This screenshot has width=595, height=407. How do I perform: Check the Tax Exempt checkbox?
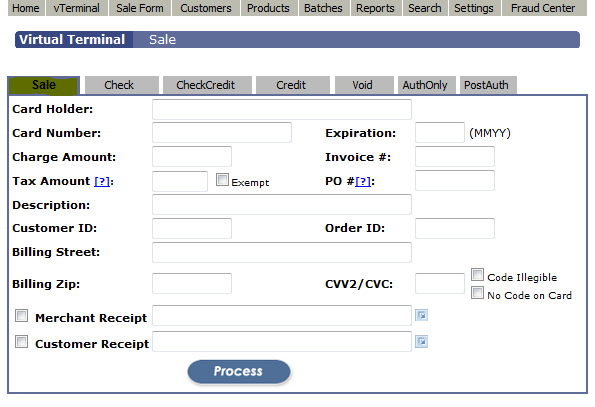click(x=222, y=179)
